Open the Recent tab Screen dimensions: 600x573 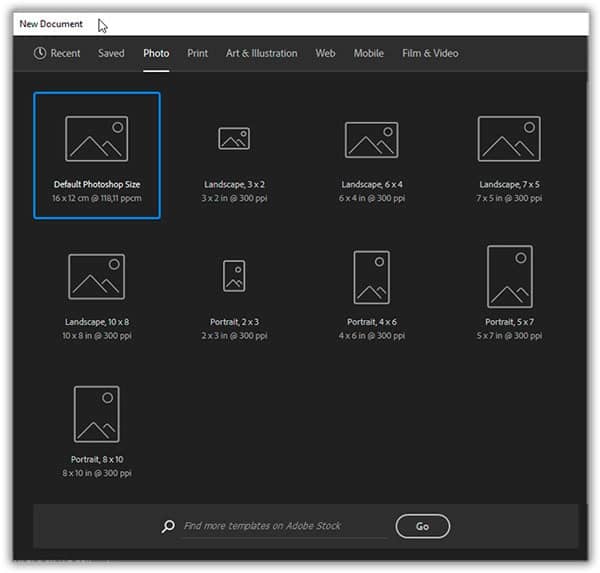(57, 53)
